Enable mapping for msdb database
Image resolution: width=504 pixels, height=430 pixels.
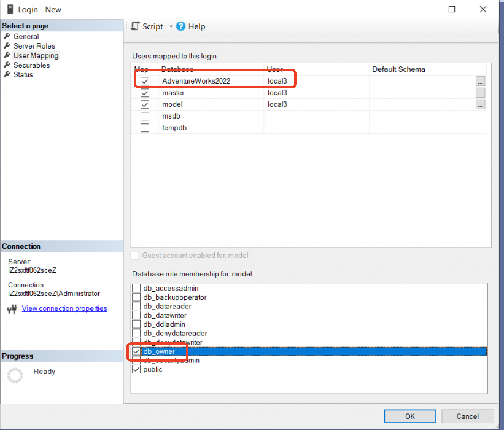(145, 116)
